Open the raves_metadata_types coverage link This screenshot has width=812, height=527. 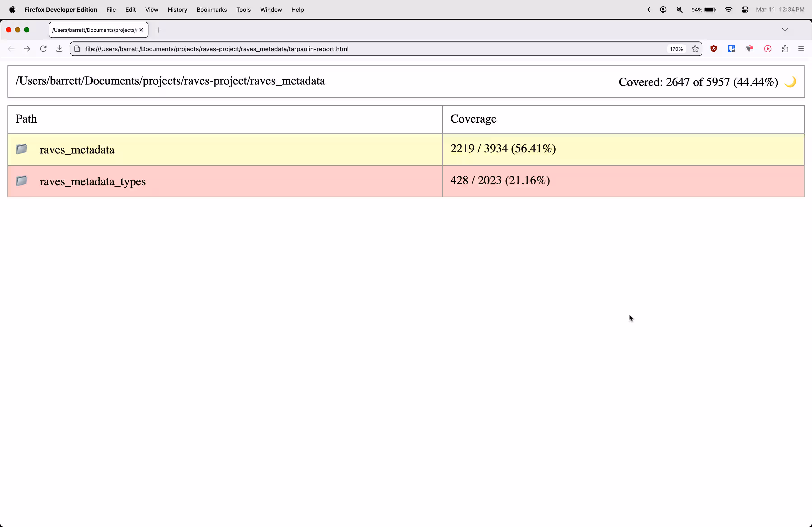pos(92,181)
